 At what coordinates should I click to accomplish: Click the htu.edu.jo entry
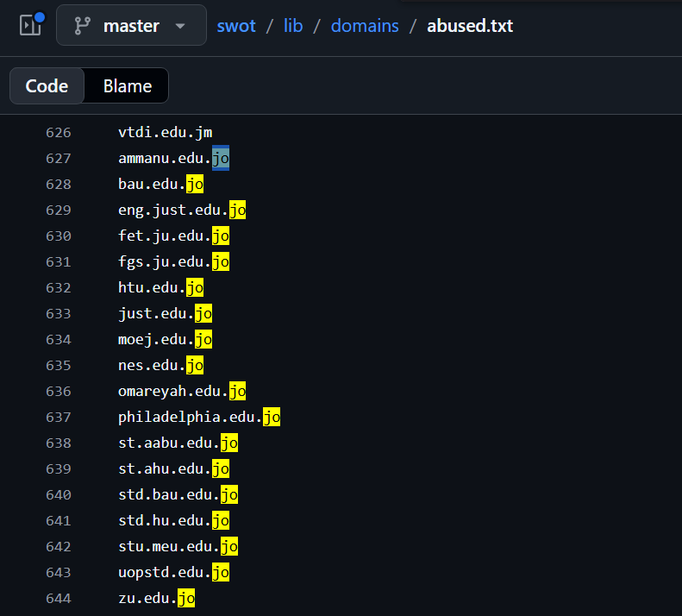[x=161, y=288]
